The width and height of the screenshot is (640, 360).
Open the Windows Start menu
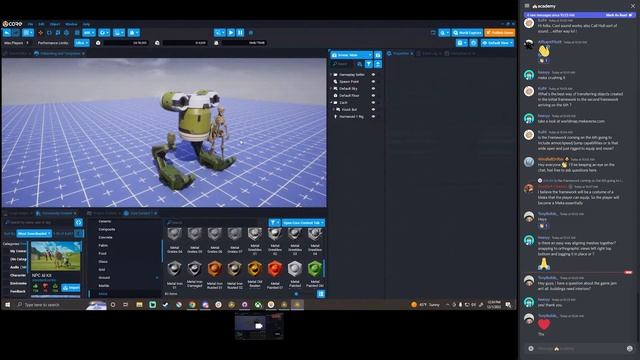(7, 304)
